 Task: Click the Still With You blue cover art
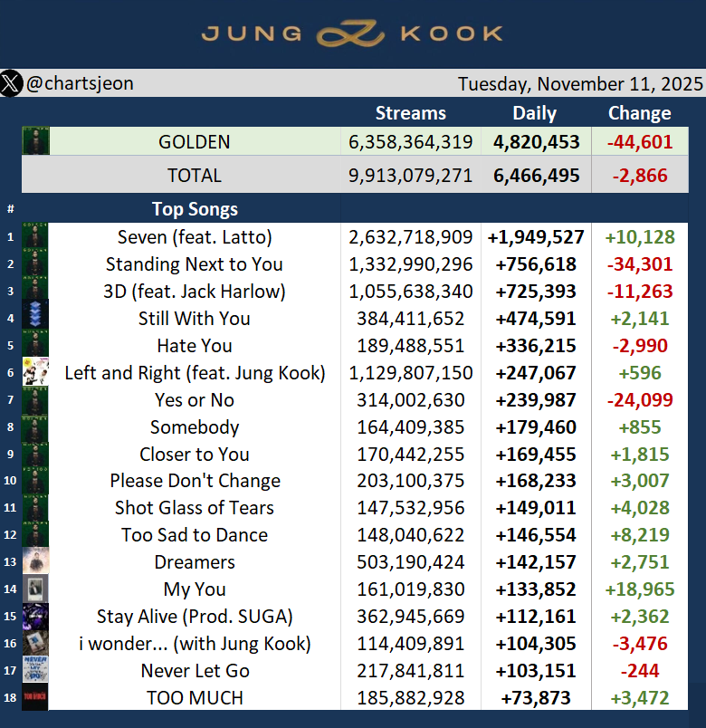click(x=35, y=315)
